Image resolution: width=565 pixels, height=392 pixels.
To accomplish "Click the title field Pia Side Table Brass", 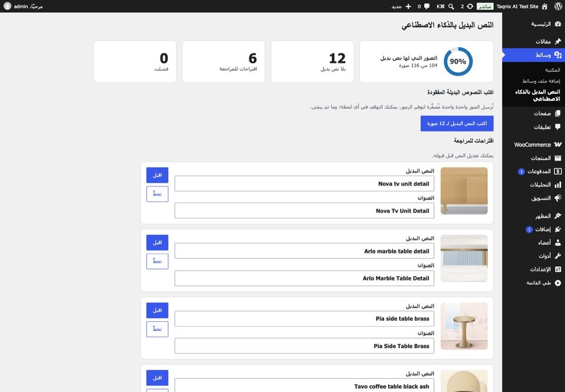I will click(x=305, y=346).
